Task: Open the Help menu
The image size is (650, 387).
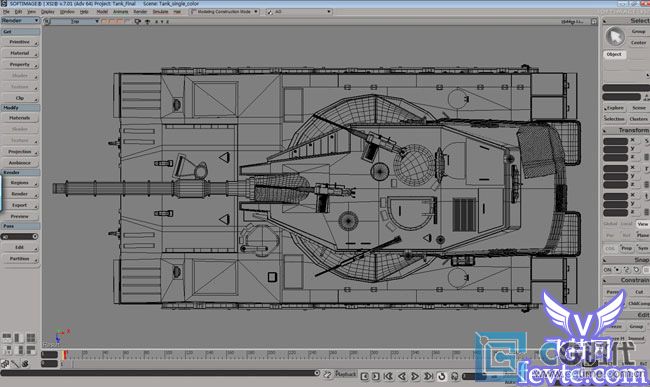Action: 84,12
